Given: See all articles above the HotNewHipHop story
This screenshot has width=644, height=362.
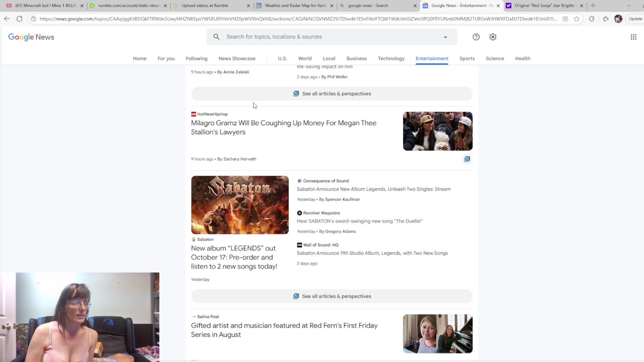Looking at the screenshot, I should click(x=332, y=94).
